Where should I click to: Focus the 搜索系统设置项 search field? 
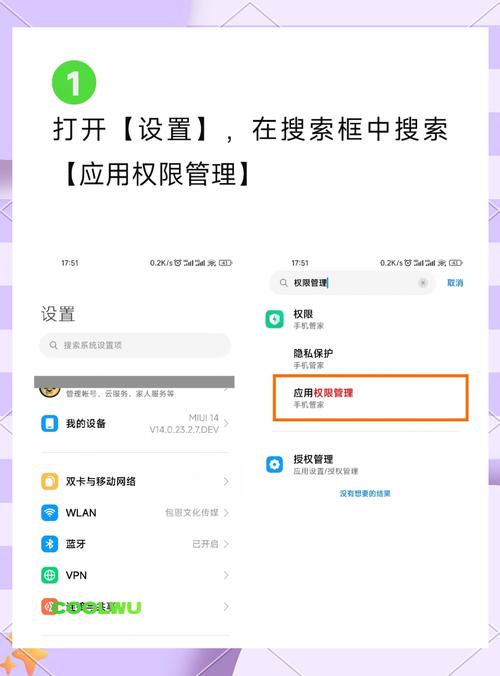[x=135, y=345]
